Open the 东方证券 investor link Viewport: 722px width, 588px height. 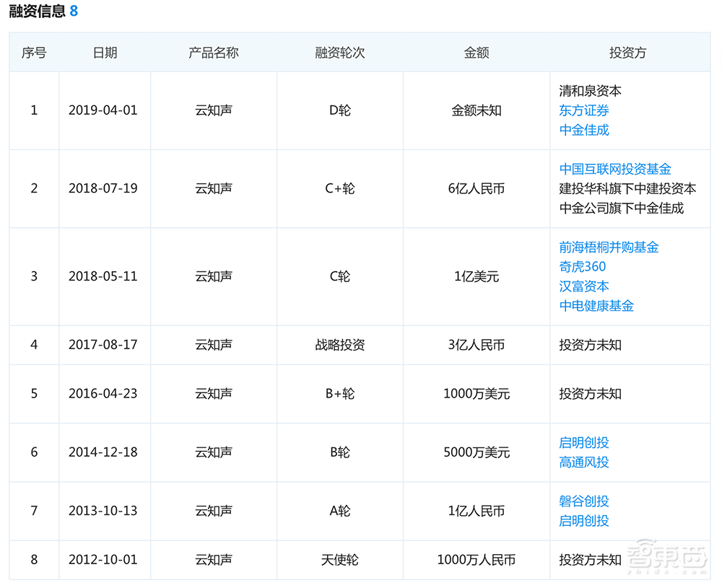[583, 110]
